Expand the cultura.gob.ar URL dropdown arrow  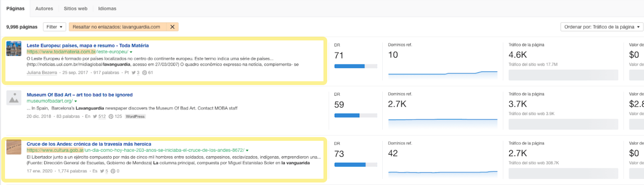pos(247,150)
